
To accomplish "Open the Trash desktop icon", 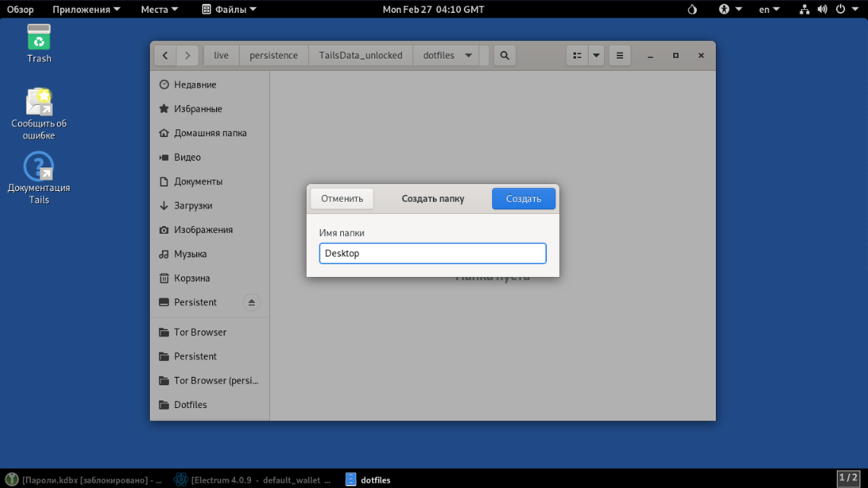I will point(39,43).
